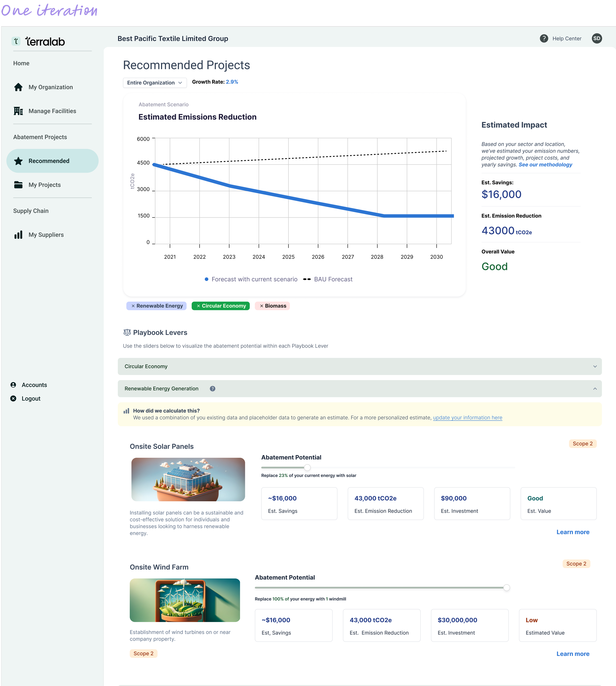This screenshot has height=686, width=616.
Task: Click Learn more for Onsite Solar Panels
Action: coord(573,532)
